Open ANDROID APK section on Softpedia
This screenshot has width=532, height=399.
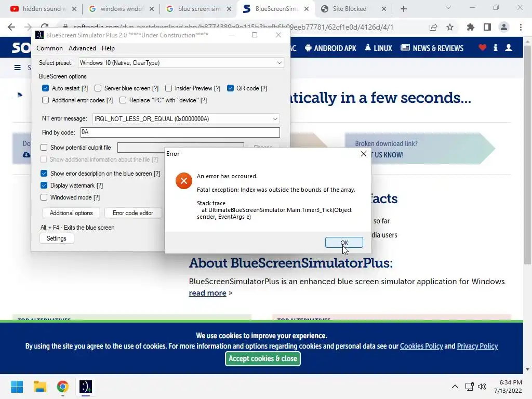point(330,48)
